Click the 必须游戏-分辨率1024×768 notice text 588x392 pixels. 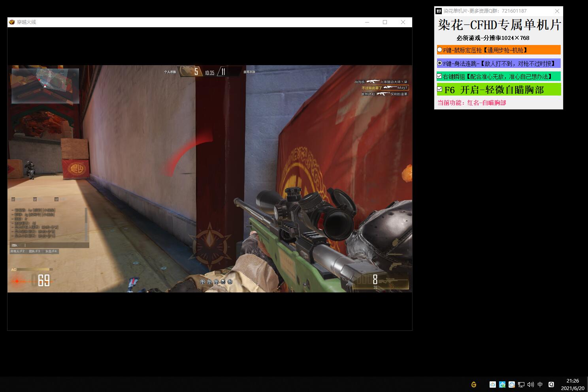(x=493, y=38)
